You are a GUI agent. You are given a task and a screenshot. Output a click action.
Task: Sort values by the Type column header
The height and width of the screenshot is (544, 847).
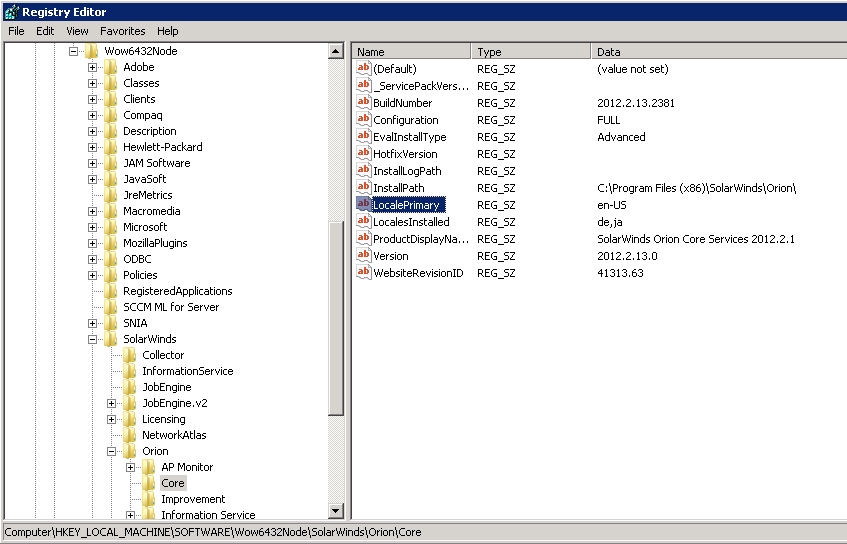coord(531,52)
